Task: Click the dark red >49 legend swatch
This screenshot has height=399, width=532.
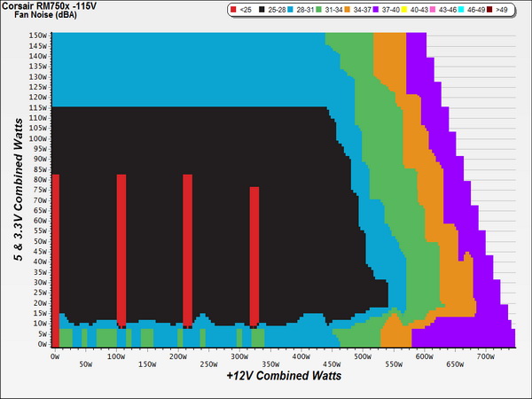Action: (x=489, y=10)
